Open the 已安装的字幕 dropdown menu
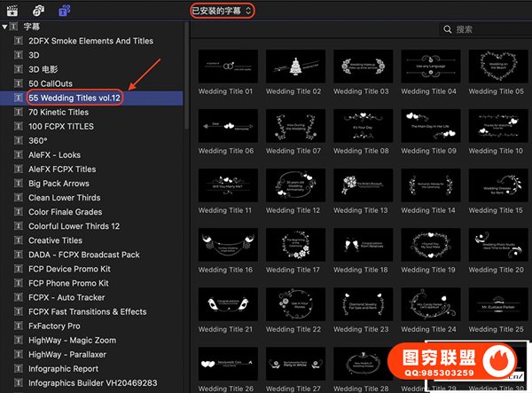 tap(223, 11)
